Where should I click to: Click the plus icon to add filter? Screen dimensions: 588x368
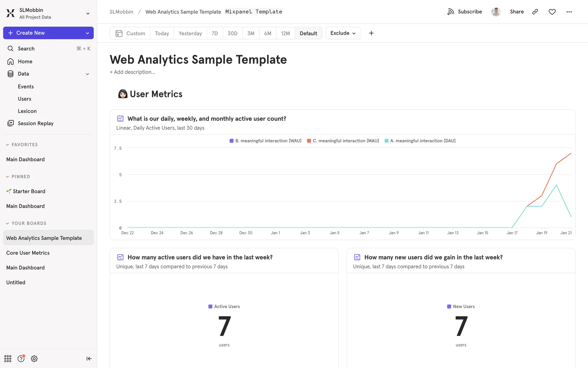tap(371, 33)
